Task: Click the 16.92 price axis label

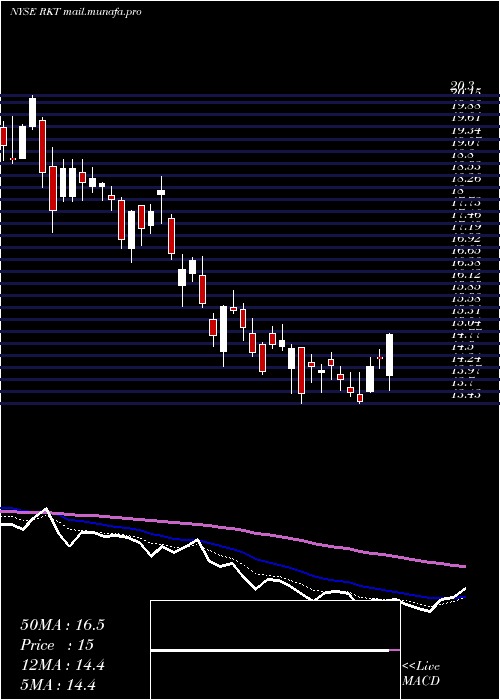Action: pyautogui.click(x=465, y=239)
